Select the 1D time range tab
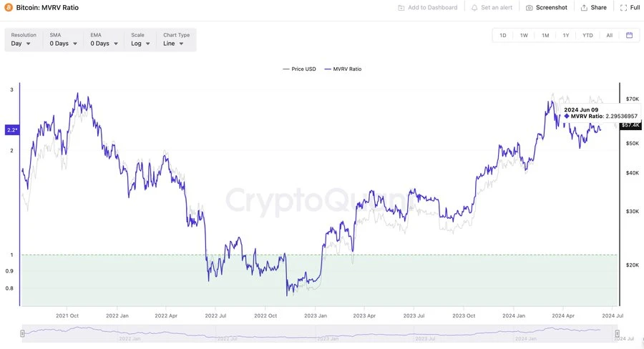Viewport: 644px width, 349px height. [503, 35]
